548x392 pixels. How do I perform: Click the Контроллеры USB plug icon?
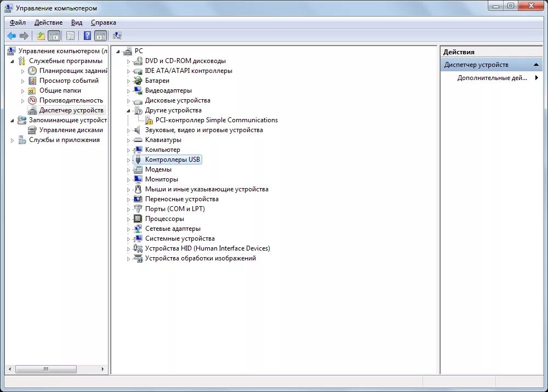pyautogui.click(x=138, y=160)
